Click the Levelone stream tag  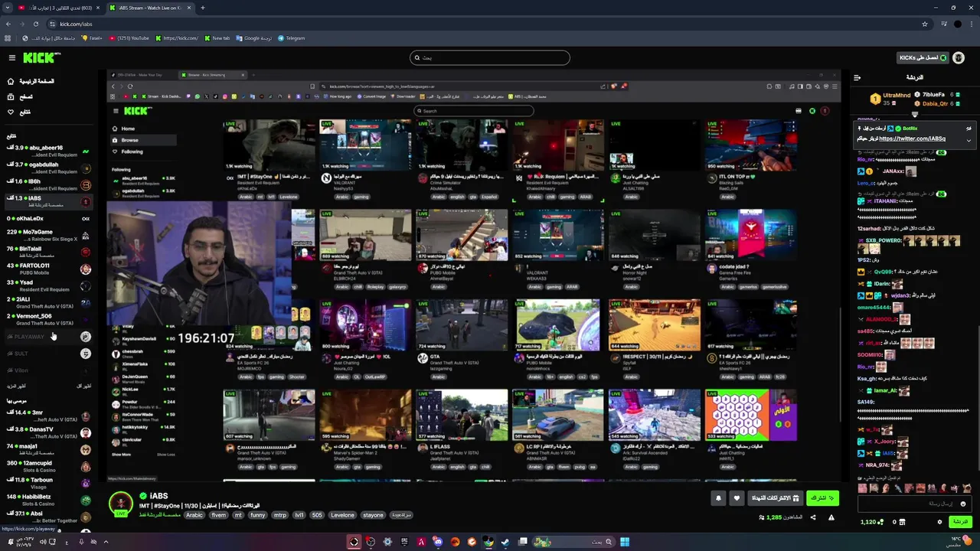pos(342,515)
